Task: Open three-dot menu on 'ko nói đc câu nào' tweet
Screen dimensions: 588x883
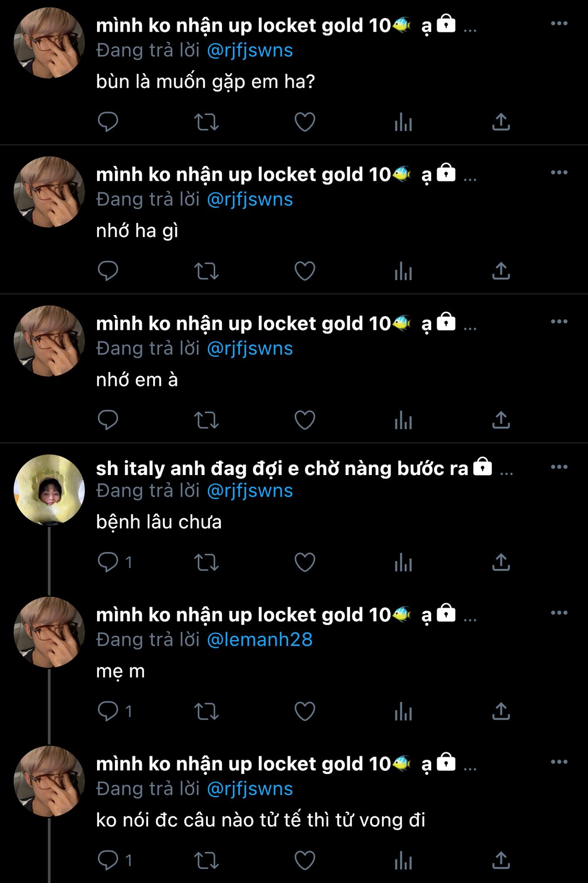Action: click(559, 762)
